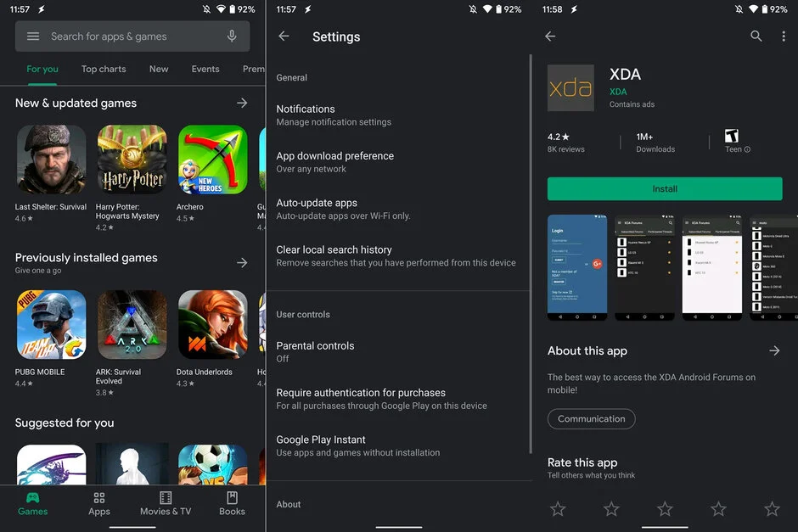The height and width of the screenshot is (532, 798).
Task: Switch to the Top charts tab
Action: click(x=104, y=70)
